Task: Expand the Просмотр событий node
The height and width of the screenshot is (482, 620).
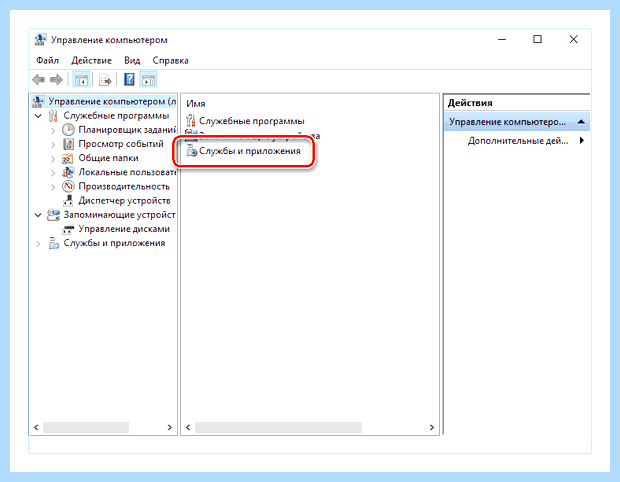Action: tap(53, 144)
